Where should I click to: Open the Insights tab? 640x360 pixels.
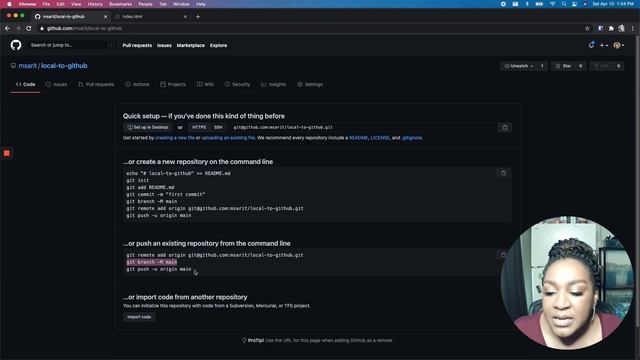pyautogui.click(x=273, y=84)
